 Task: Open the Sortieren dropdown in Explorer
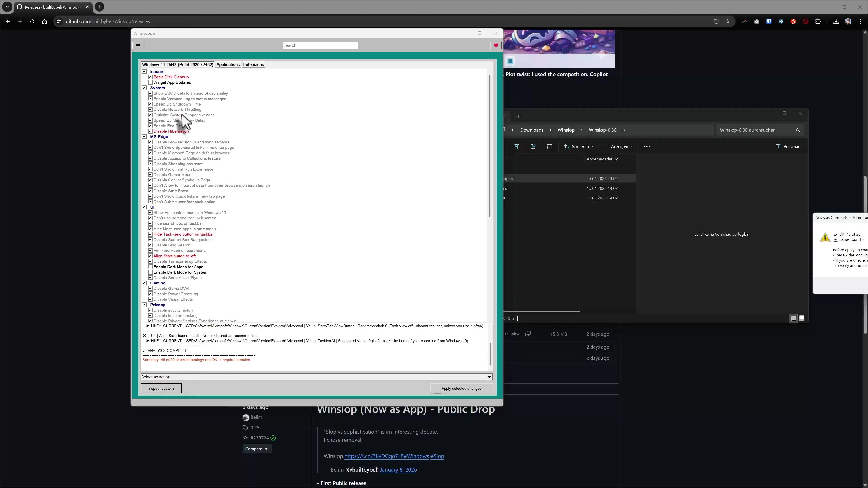click(x=579, y=146)
